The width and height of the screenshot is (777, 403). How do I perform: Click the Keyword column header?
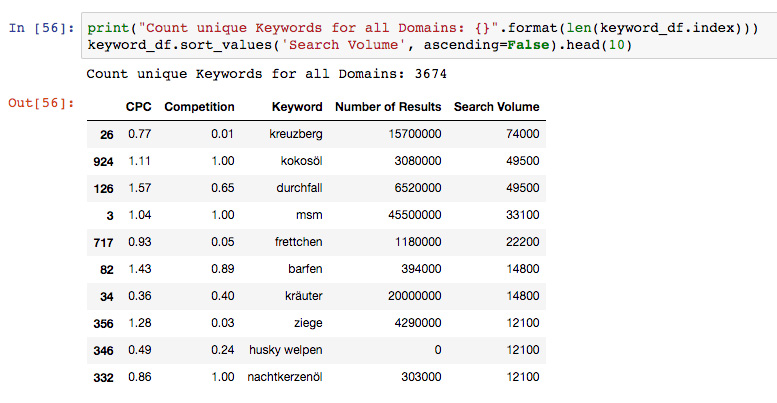tap(297, 107)
